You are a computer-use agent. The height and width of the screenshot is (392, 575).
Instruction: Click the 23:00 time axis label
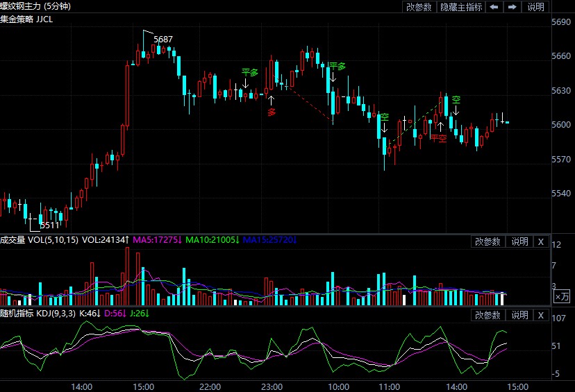point(272,387)
